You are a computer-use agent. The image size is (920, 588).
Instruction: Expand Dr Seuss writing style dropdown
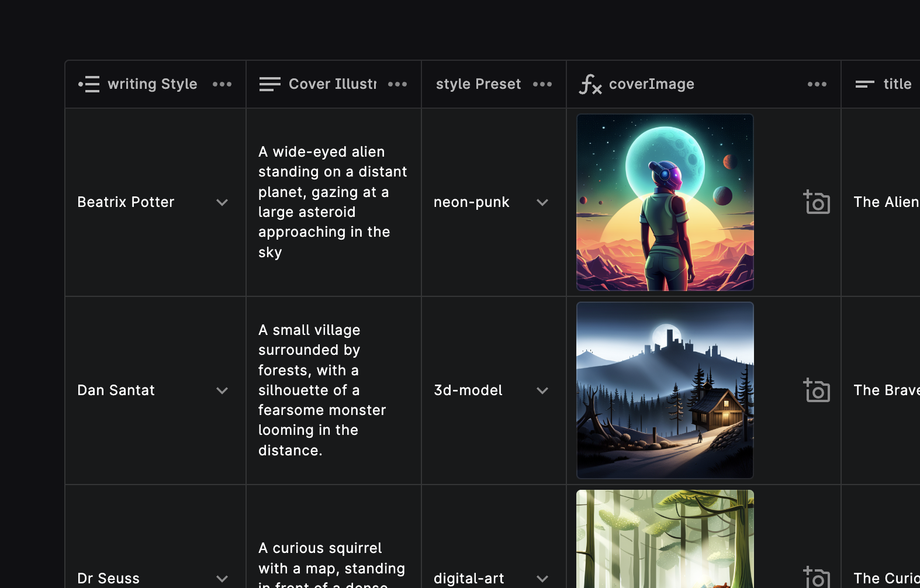222,579
